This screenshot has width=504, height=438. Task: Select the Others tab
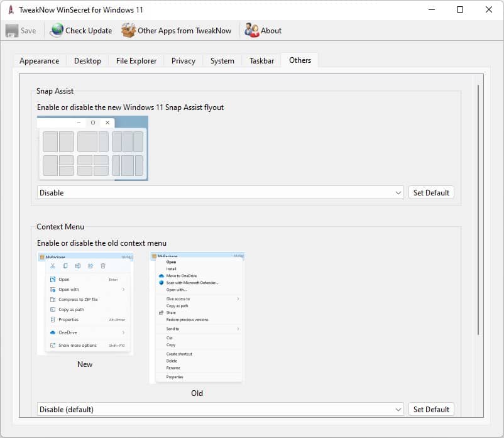(x=300, y=60)
